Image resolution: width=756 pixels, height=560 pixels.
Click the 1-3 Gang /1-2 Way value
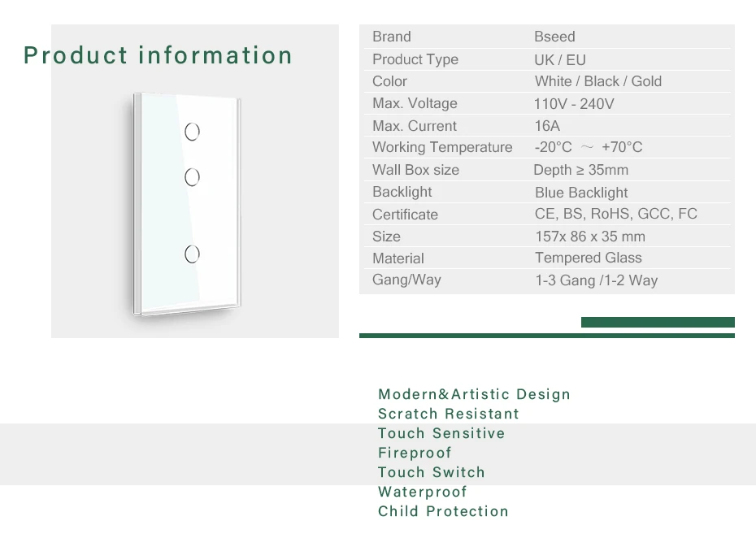[x=597, y=280]
